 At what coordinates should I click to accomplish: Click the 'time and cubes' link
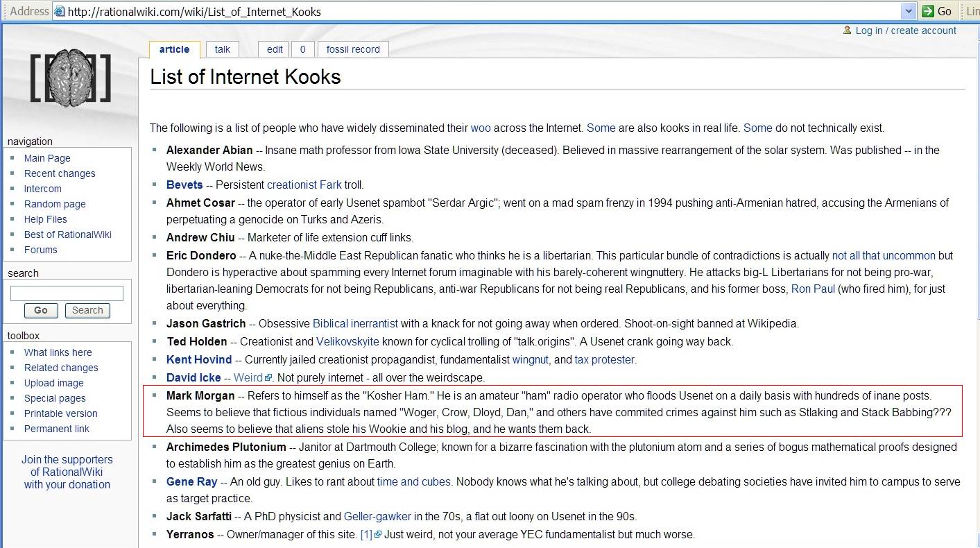(414, 481)
